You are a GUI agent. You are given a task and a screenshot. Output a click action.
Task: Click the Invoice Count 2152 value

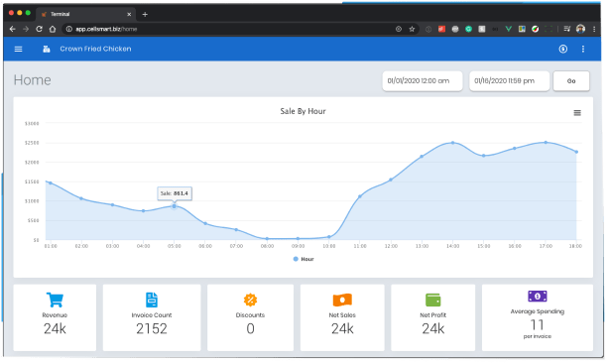[x=152, y=328]
